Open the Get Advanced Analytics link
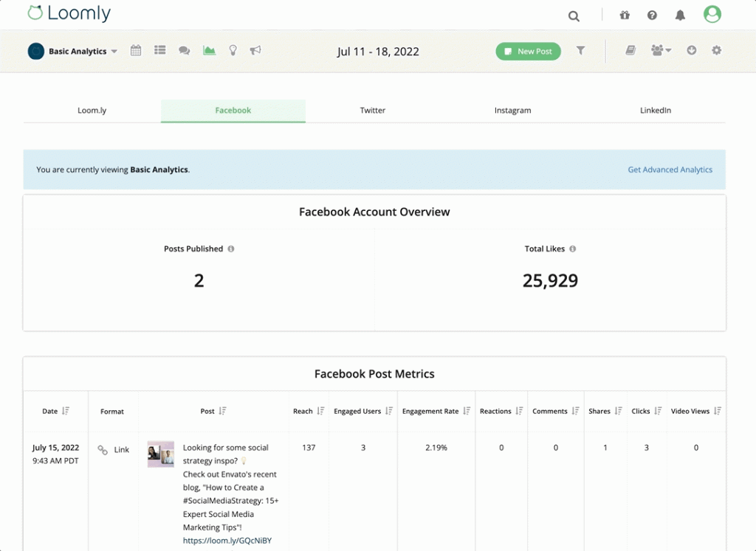 [x=670, y=170]
